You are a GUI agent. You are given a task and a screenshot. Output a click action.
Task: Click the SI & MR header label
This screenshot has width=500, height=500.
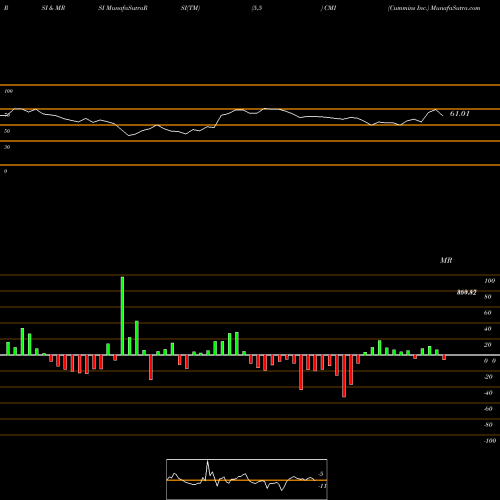(x=53, y=8)
